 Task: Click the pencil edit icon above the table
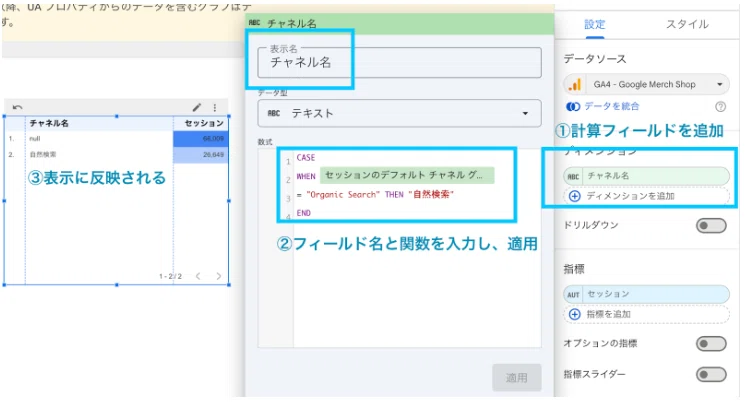click(197, 107)
